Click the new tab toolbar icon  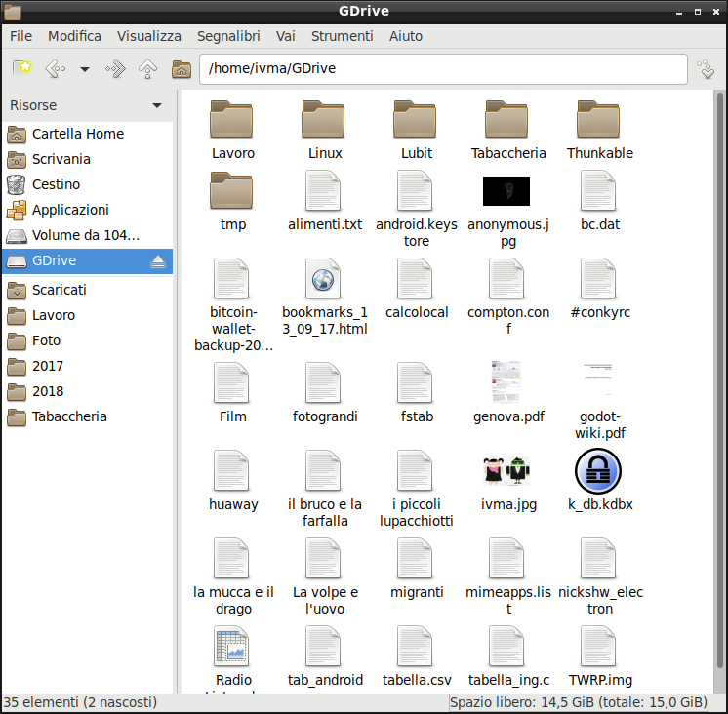[x=22, y=69]
